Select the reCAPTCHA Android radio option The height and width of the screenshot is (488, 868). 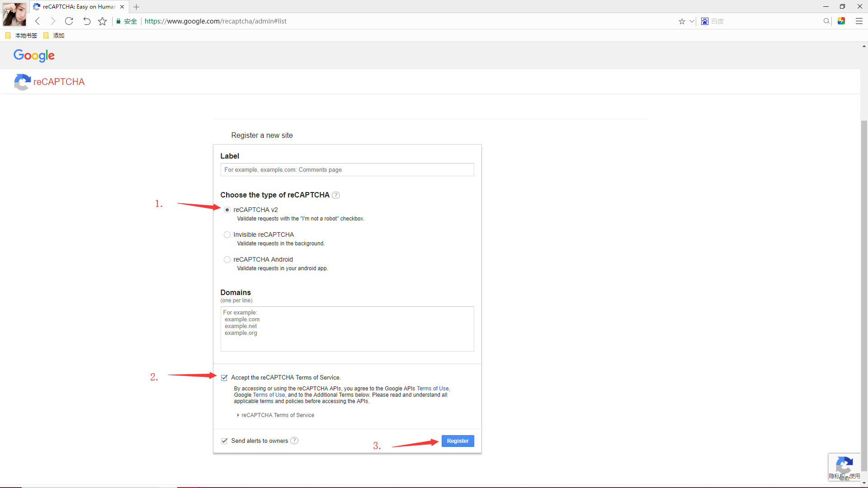tap(227, 259)
